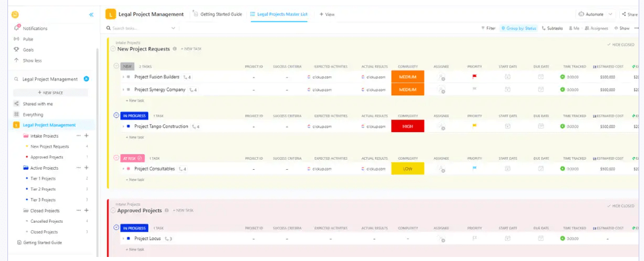
Task: Click + NEW TASK beside New Project Requests
Action: tap(191, 48)
